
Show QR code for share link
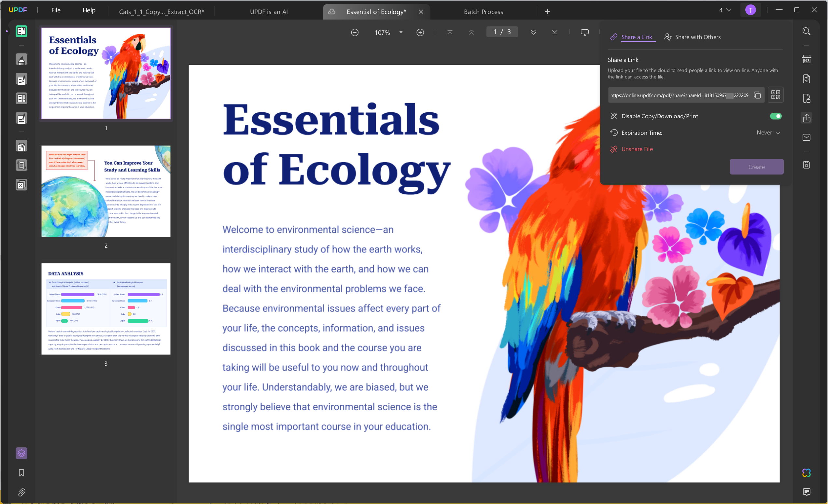coord(775,95)
